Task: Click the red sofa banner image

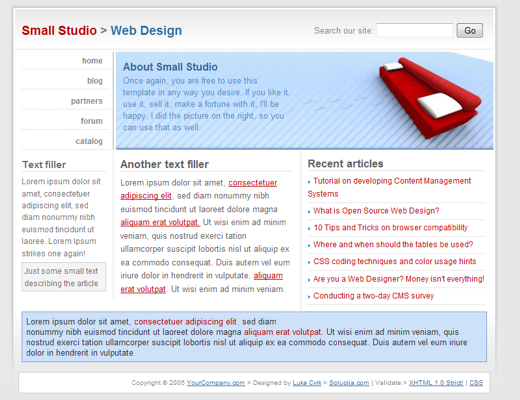Action: tap(430, 97)
